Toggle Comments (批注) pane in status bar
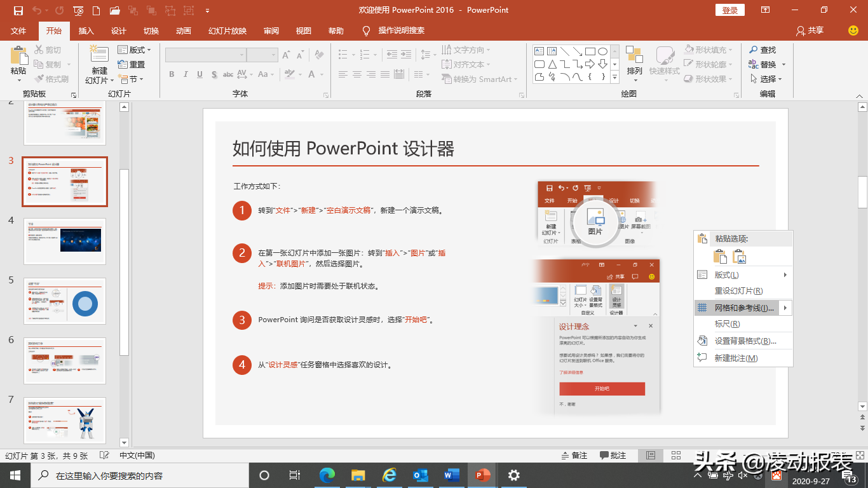The image size is (868, 488). tap(613, 456)
